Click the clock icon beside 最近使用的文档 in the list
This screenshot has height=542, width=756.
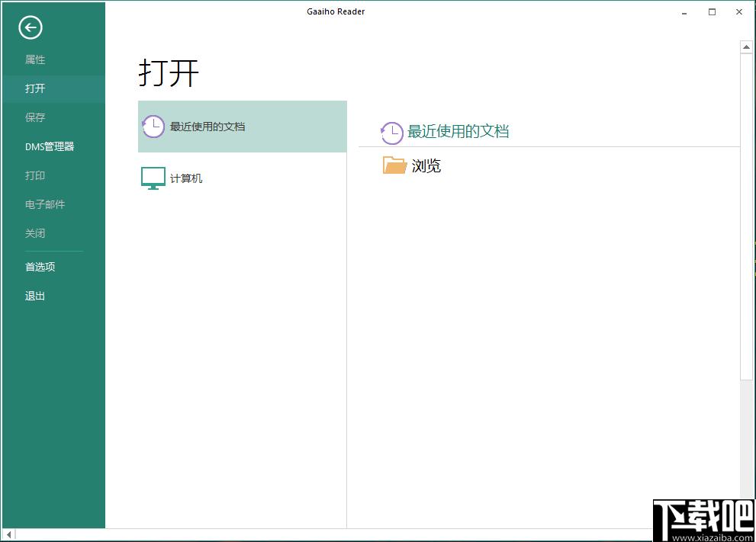[153, 127]
